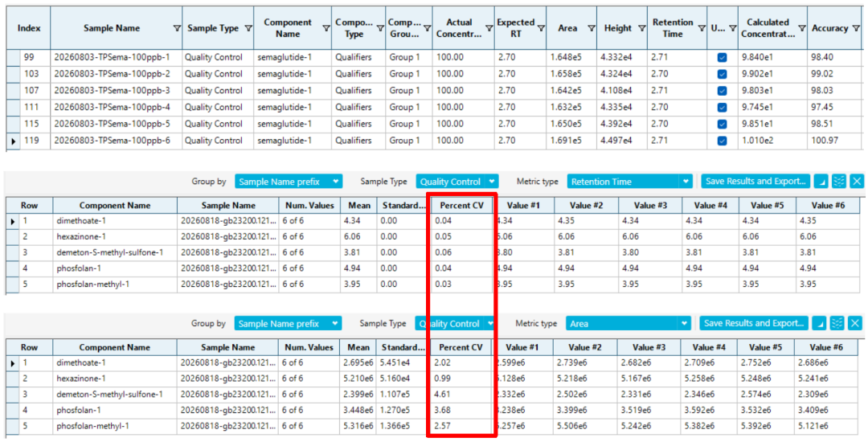The image size is (868, 442).
Task: Select row 20260803-TPSema-100ppb-2
Action: (435, 74)
